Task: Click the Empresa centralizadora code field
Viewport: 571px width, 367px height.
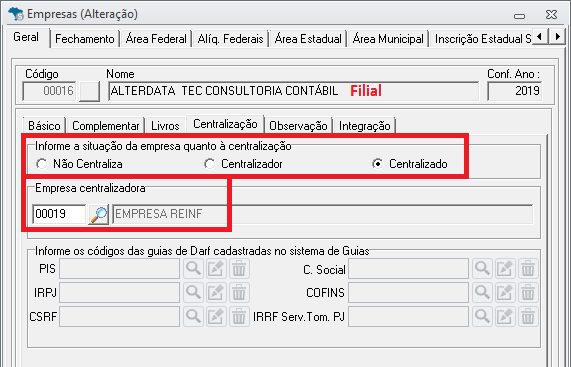Action: click(59, 214)
